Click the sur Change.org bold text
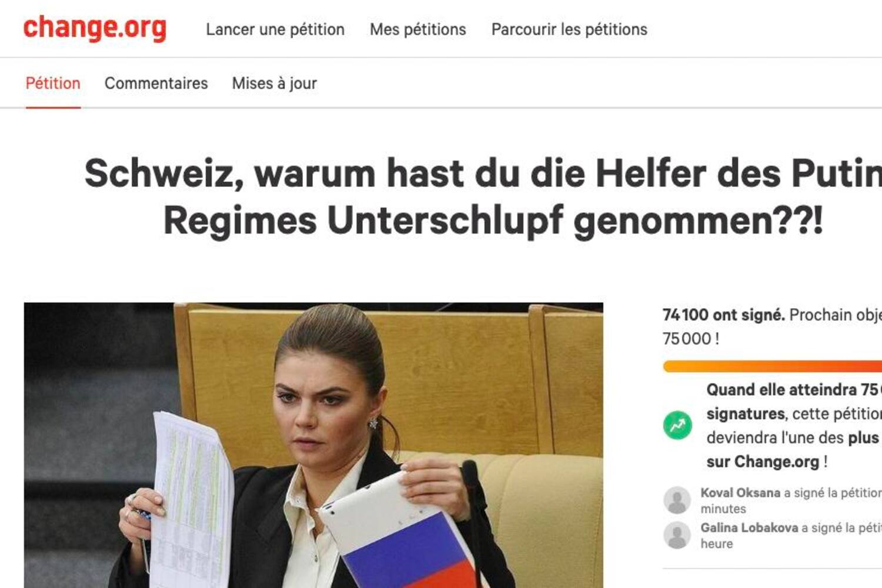Screen dimensions: 882x588 763,462
